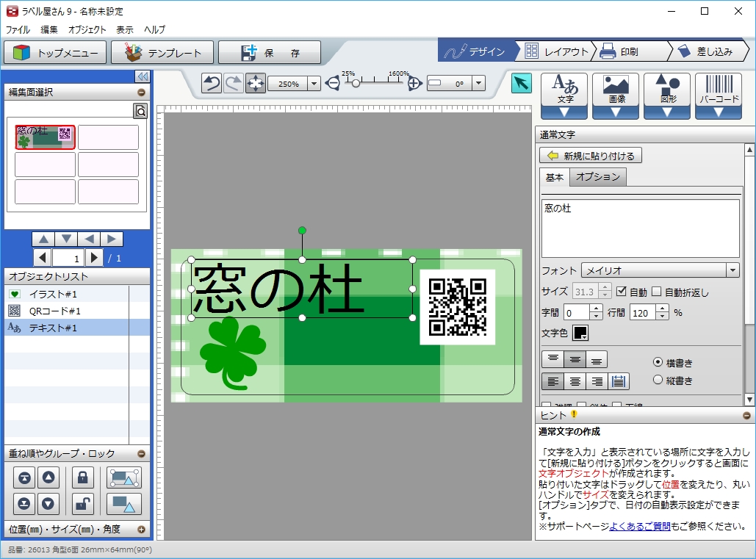Open the rotation angle dropdown
756x559 pixels.
pyautogui.click(x=478, y=83)
